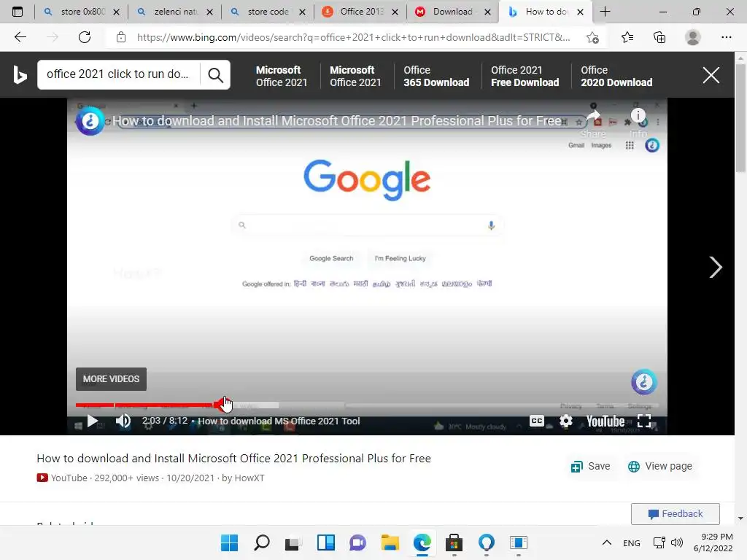Click the Feedback button
The image size is (747, 560).
[x=675, y=514]
